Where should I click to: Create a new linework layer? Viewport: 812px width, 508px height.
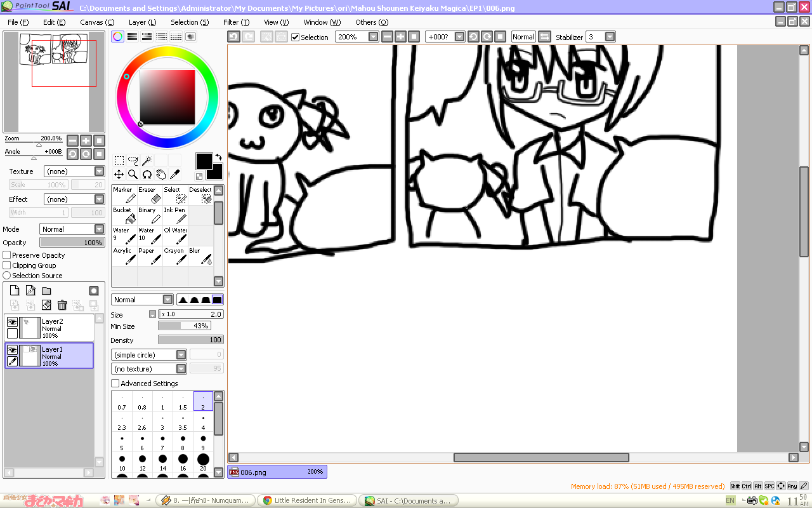pyautogui.click(x=30, y=291)
